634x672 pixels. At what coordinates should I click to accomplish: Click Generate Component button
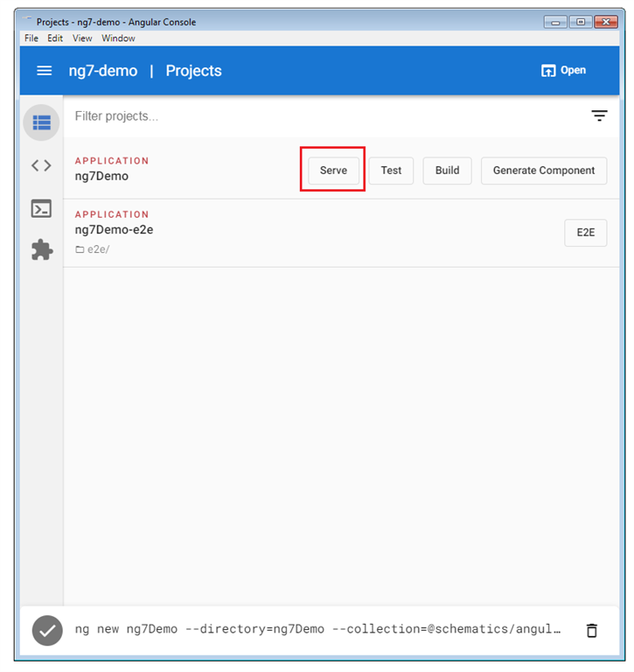click(x=544, y=171)
